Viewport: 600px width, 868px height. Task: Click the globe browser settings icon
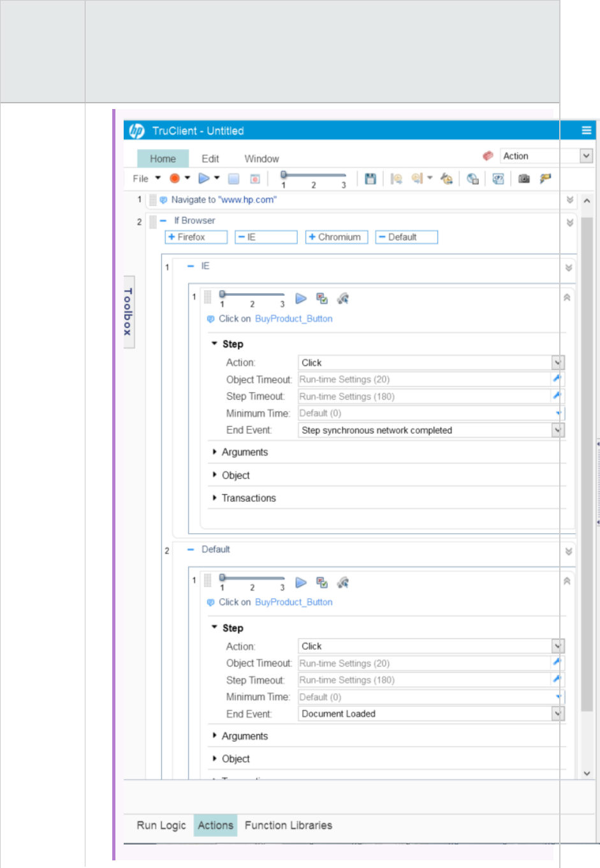(472, 179)
